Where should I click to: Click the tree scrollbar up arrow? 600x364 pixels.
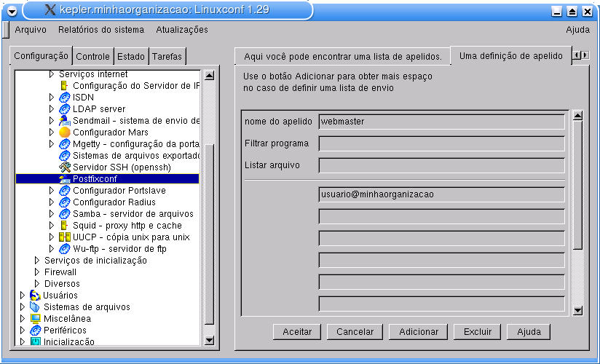(209, 76)
